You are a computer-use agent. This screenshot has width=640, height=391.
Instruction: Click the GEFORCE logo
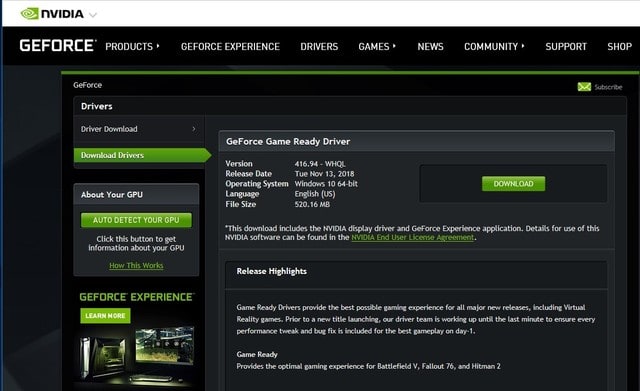(58, 45)
